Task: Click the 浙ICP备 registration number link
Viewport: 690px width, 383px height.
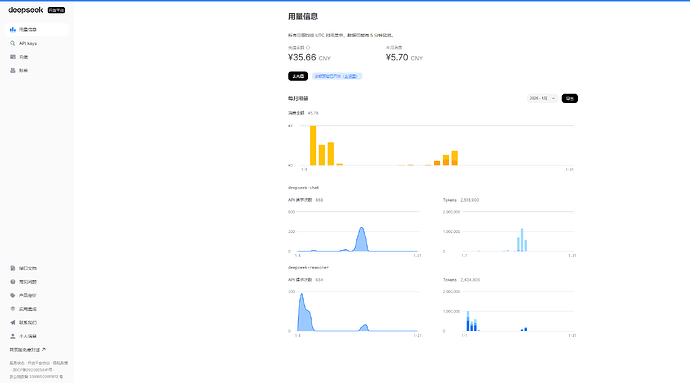Action: (32, 370)
